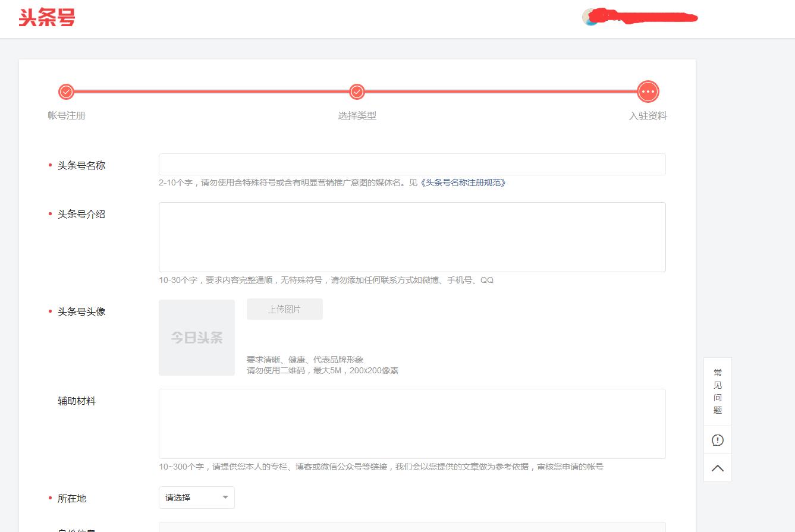The height and width of the screenshot is (532, 795).
Task: Click the dropdown arrow beside 请选择
Action: (225, 498)
